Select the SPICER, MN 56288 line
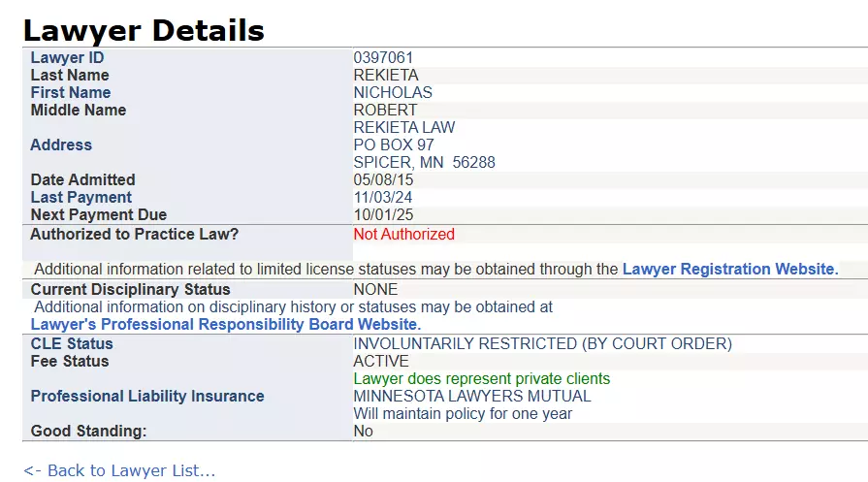This screenshot has width=868, height=482. 424,163
